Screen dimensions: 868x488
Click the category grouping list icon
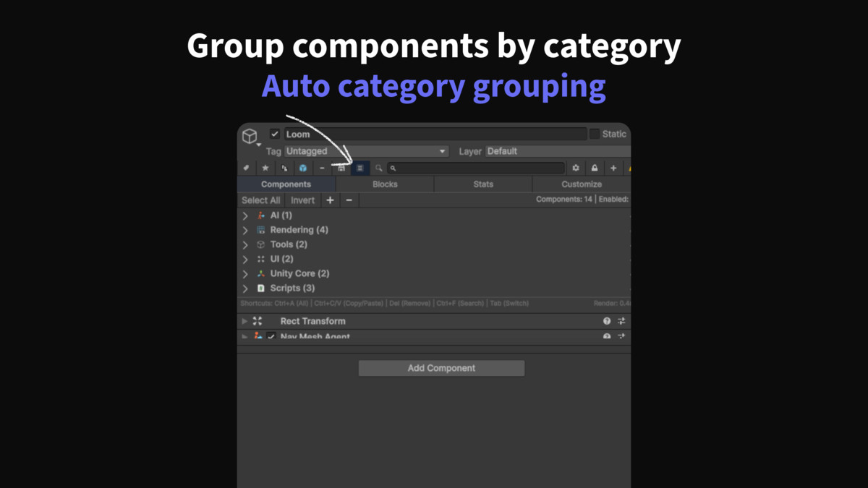360,168
